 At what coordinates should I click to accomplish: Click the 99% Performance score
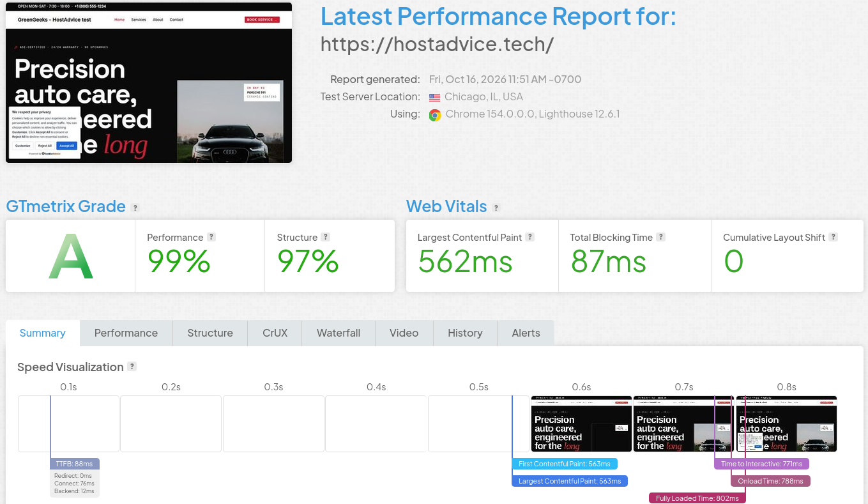[x=179, y=261]
